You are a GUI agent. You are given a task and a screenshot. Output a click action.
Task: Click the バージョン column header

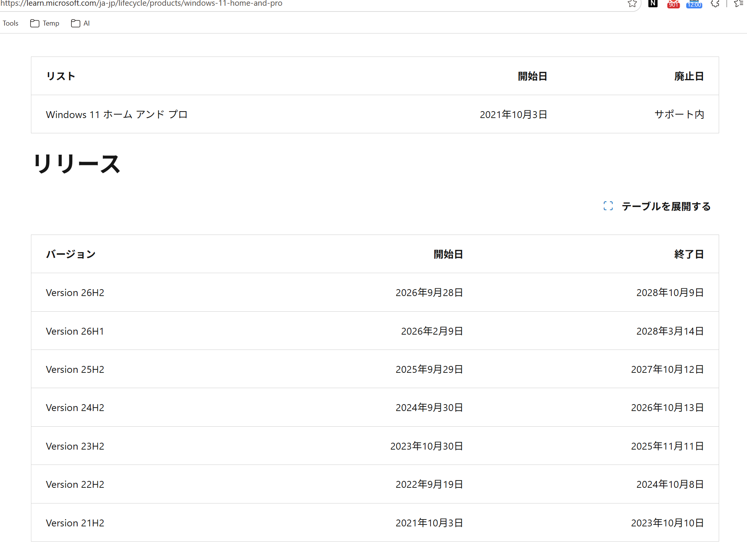pyautogui.click(x=71, y=254)
